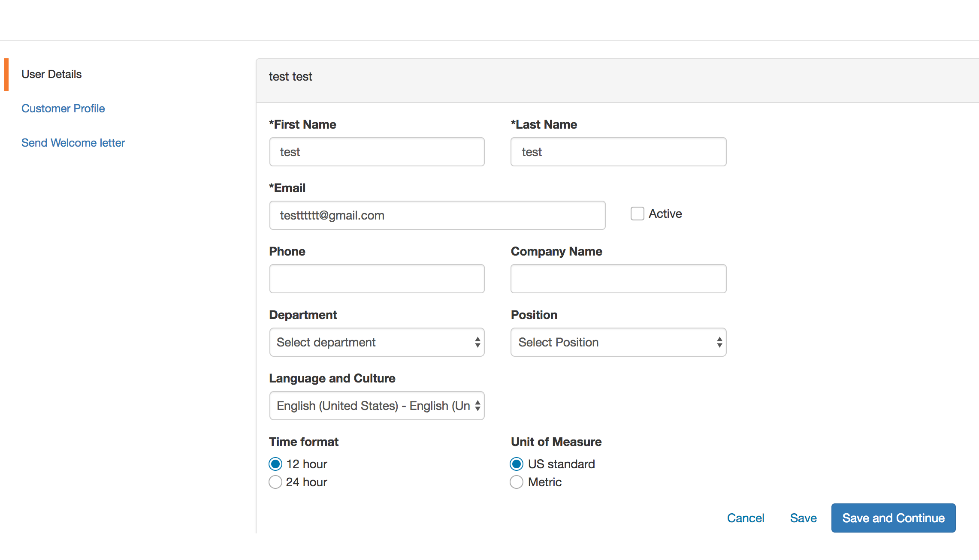This screenshot has width=979, height=560.
Task: Click the Email address field
Action: [x=437, y=215]
